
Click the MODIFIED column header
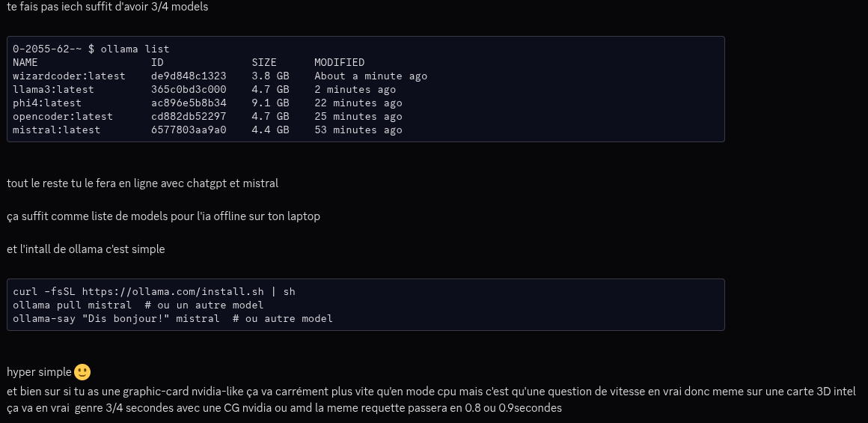pos(339,62)
